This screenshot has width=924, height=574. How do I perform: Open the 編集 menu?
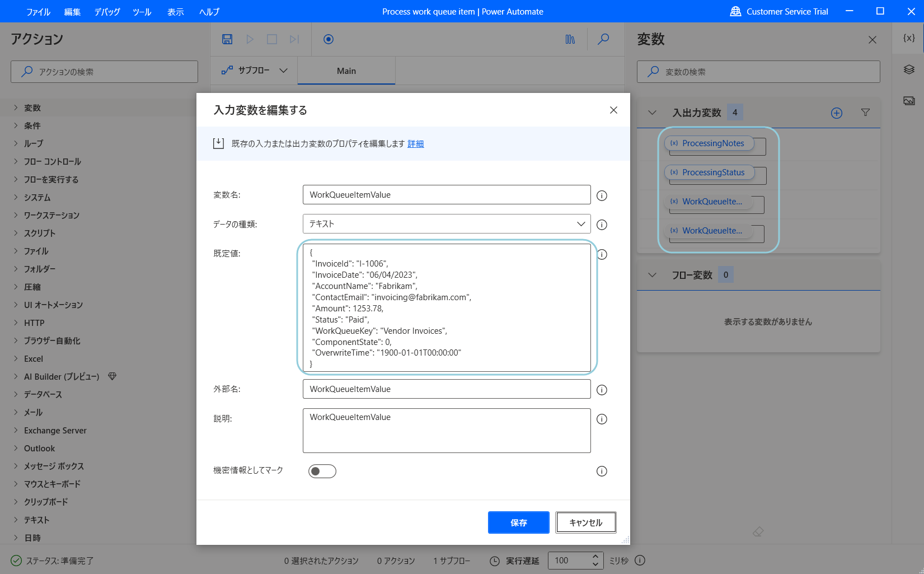point(72,12)
